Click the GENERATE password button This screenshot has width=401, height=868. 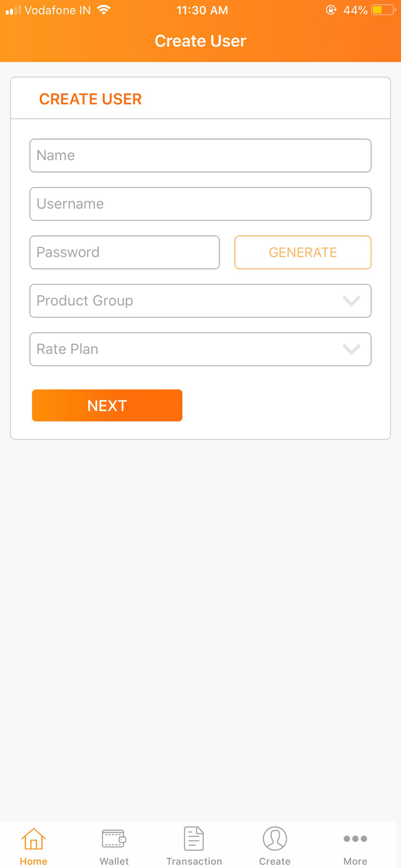coord(303,253)
